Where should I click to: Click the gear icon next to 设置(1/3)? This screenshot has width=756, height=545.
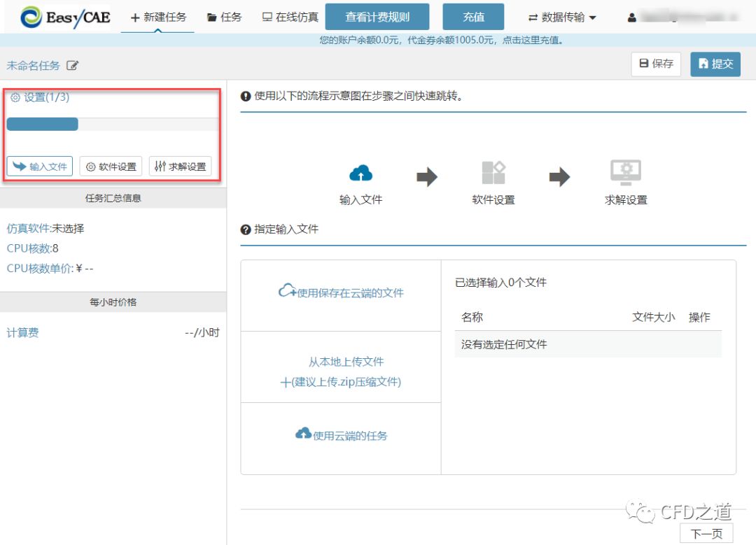15,98
